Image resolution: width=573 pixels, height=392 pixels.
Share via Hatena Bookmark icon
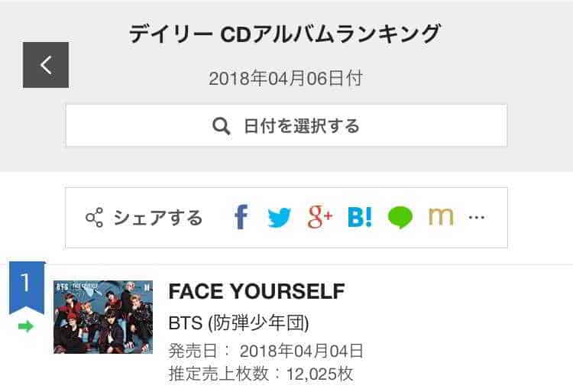click(360, 218)
